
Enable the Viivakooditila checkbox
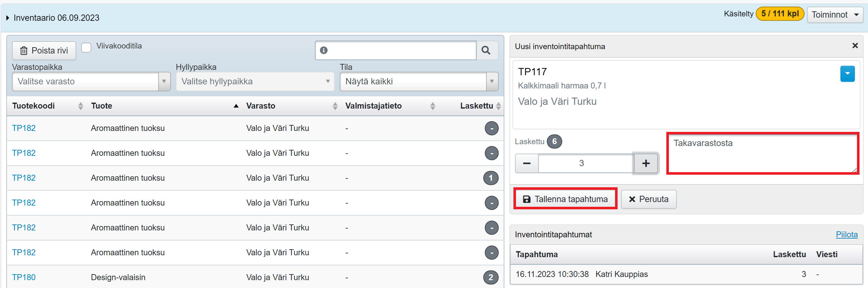pyautogui.click(x=86, y=48)
